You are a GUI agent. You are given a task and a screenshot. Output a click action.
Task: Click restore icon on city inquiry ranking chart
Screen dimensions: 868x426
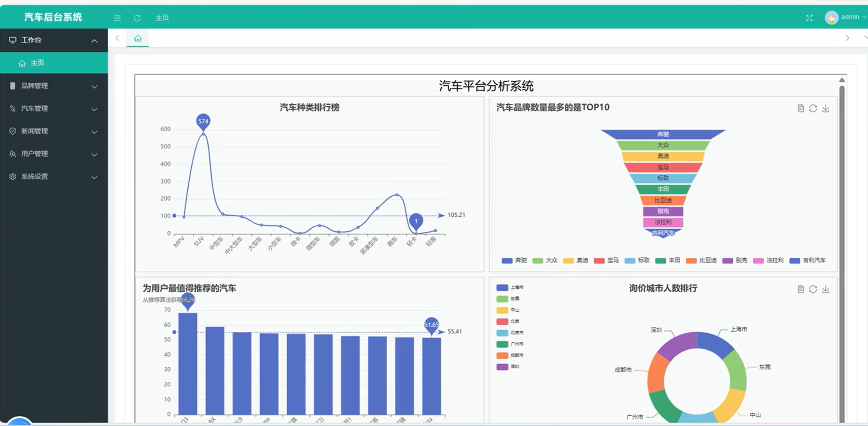(813, 289)
